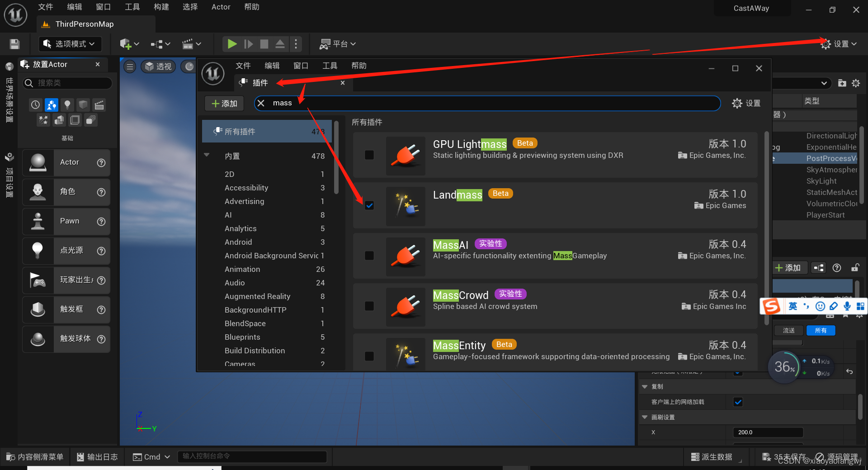Screen dimensions: 868x470
Task: Open main toolbar 设置 settings dropdown
Action: [839, 44]
